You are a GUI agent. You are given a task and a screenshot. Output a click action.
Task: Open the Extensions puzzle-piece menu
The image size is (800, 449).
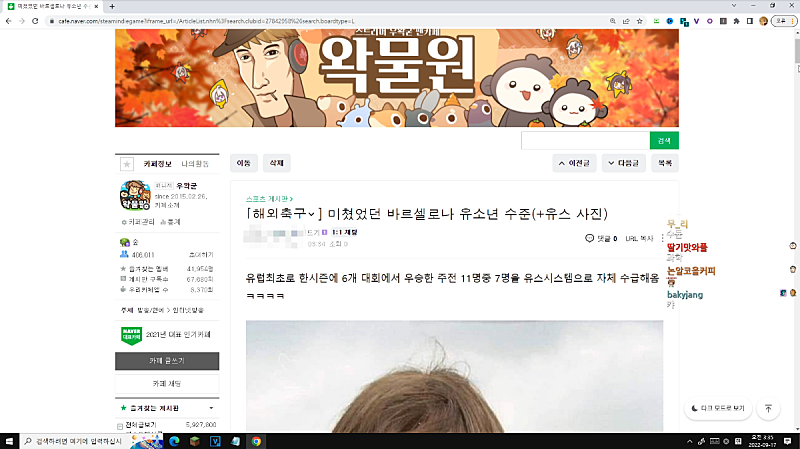(x=736, y=21)
